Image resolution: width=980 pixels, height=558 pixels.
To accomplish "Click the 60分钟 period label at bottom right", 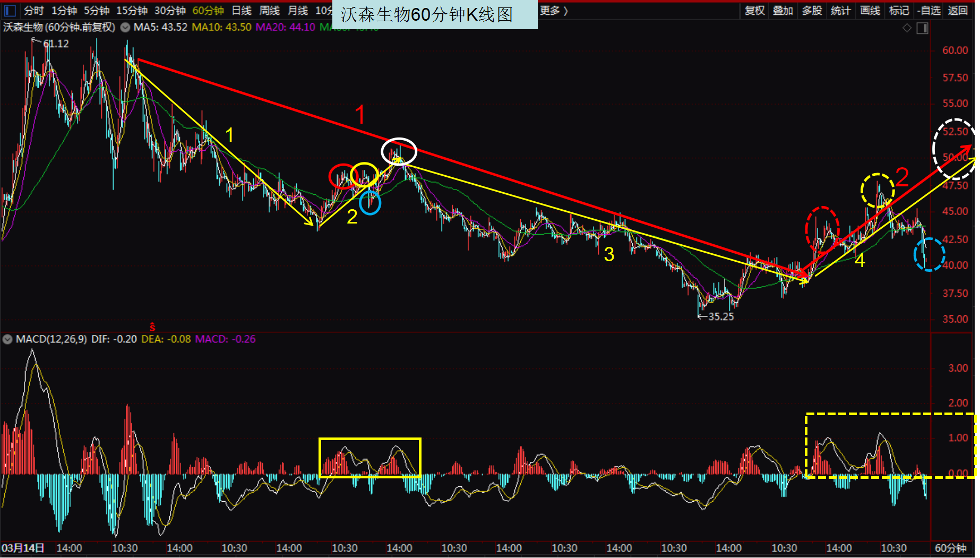I will tap(951, 548).
